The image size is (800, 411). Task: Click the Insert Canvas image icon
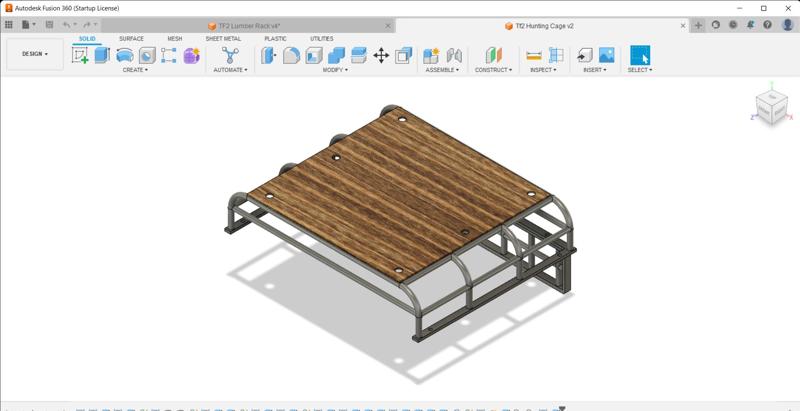coord(606,56)
